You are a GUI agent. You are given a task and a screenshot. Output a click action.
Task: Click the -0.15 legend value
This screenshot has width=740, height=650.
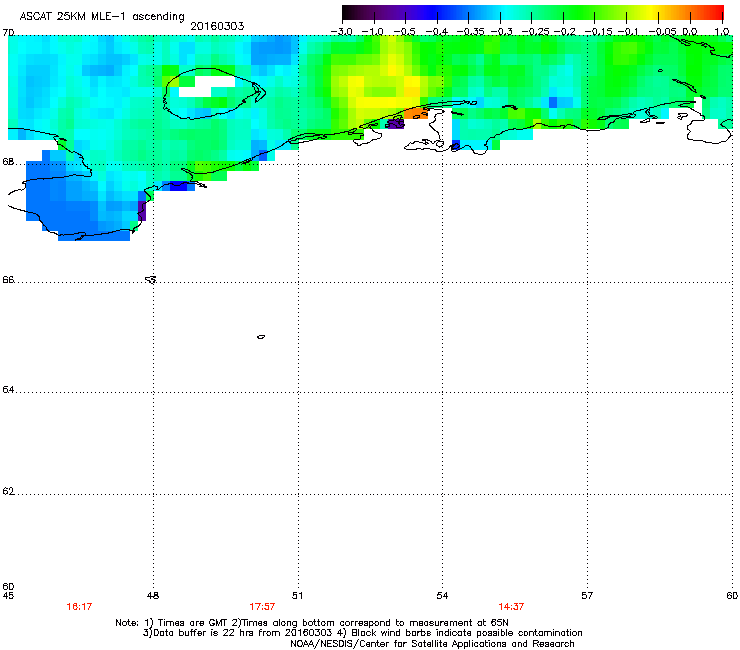click(598, 32)
